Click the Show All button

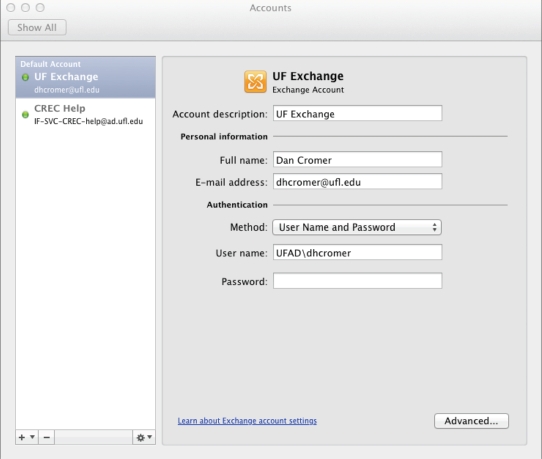coord(37,27)
